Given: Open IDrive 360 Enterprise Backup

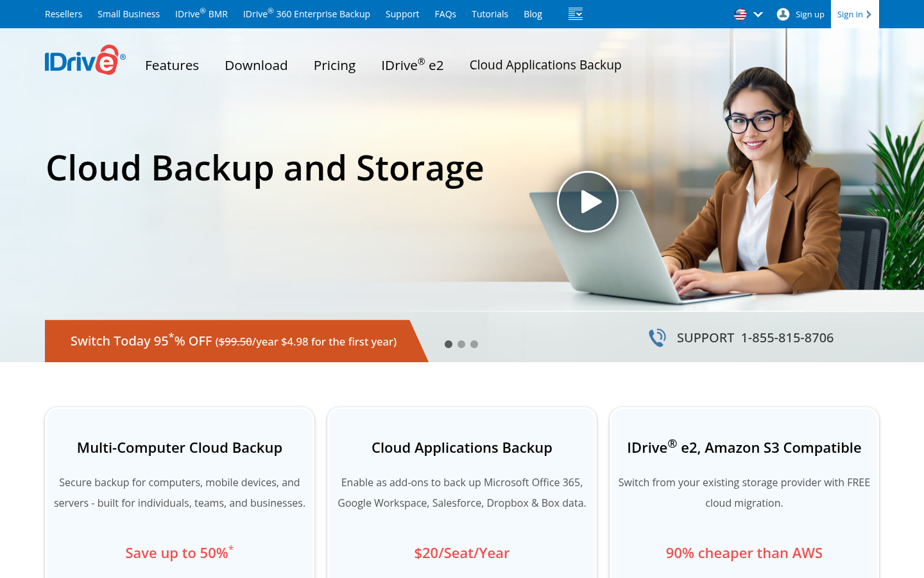Looking at the screenshot, I should coord(307,13).
